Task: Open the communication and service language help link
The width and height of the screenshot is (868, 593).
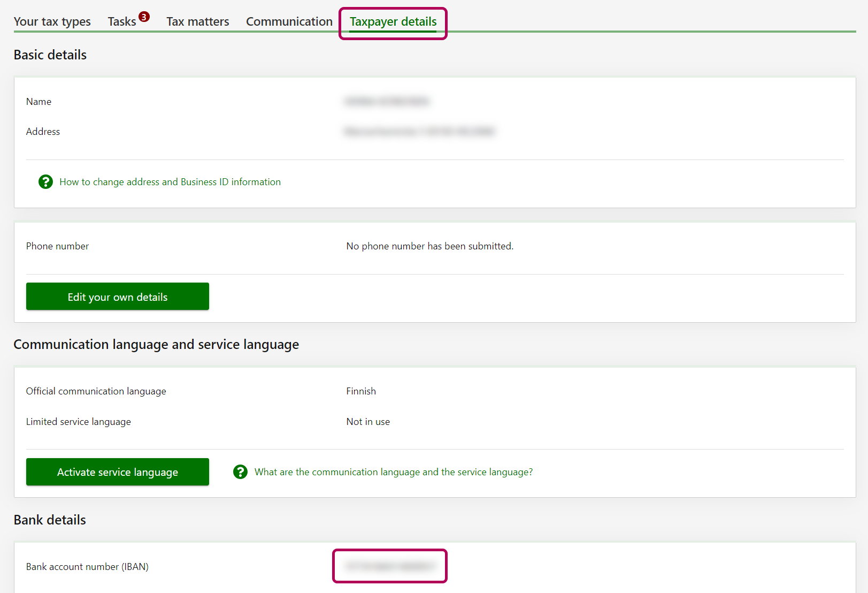Action: tap(394, 472)
